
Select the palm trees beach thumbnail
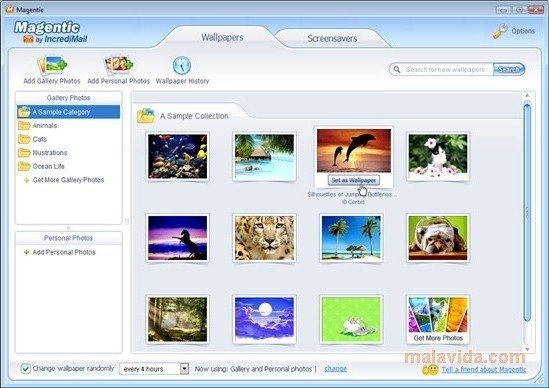(351, 238)
